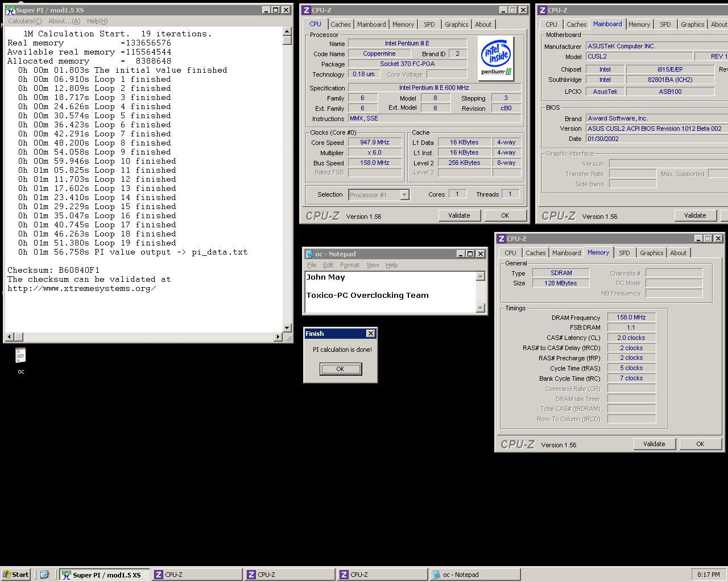Confirm the PI calculation done dialog with OK
This screenshot has height=582, width=728.
[340, 369]
